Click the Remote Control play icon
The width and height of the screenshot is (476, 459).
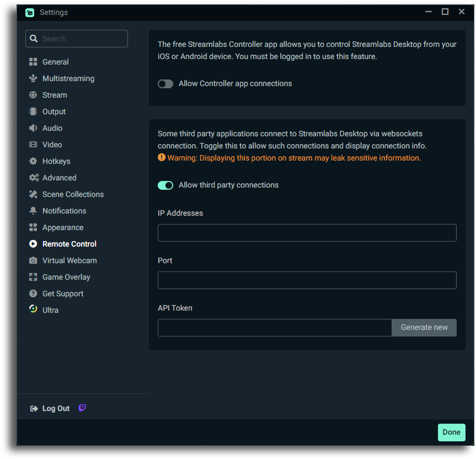[33, 244]
